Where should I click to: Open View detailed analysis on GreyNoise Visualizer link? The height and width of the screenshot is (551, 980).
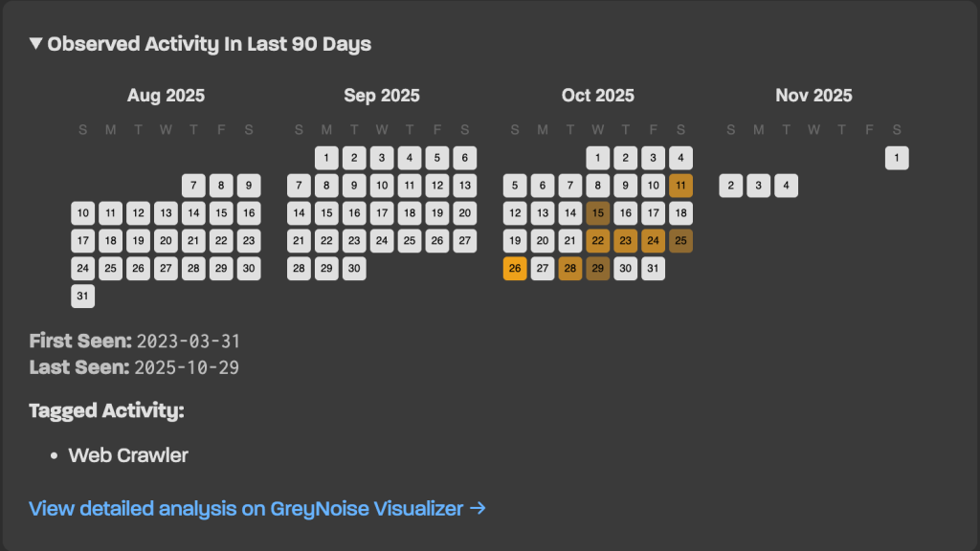point(256,508)
